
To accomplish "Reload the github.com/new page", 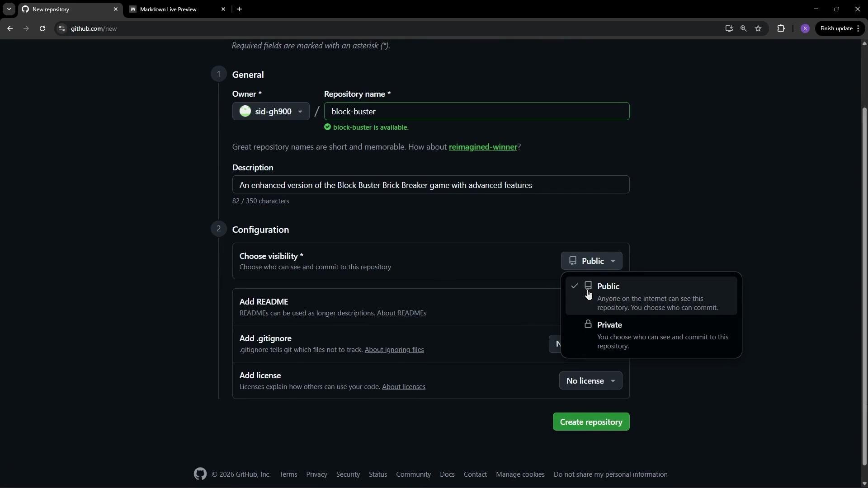I will coord(42,28).
